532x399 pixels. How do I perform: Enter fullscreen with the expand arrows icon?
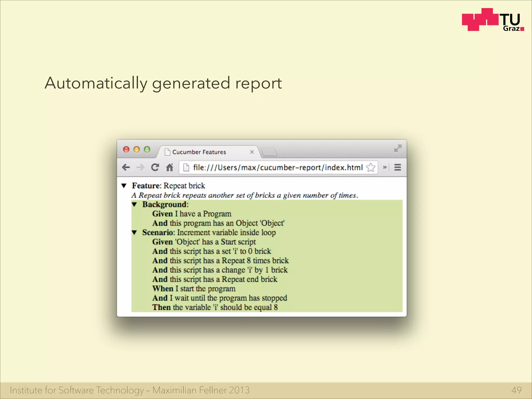point(398,149)
